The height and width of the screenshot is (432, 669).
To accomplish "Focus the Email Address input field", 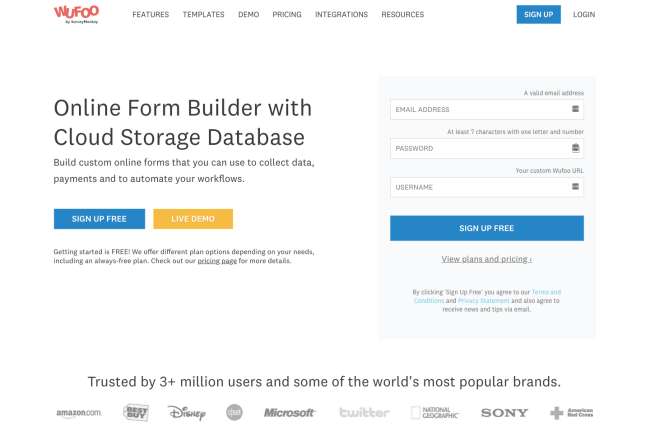I will [x=487, y=110].
